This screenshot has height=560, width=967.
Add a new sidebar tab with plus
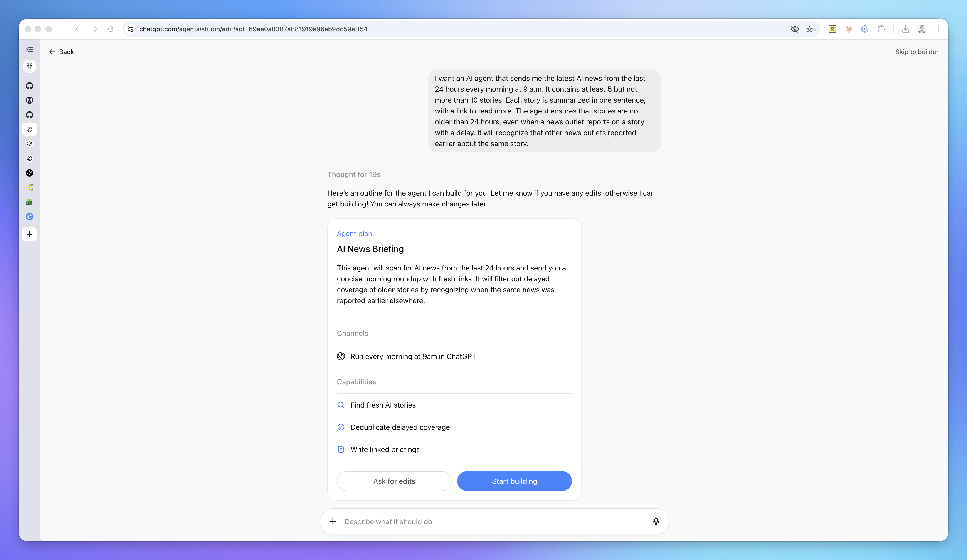point(30,234)
